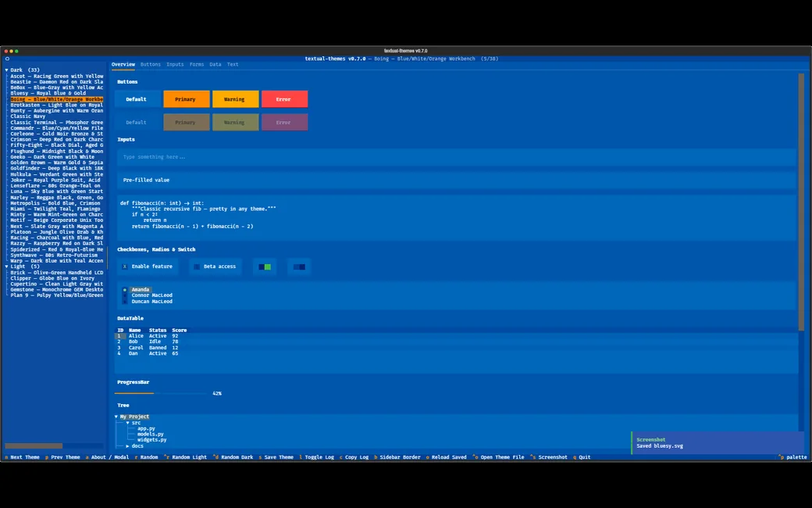
Task: Select widgets.py in the tree
Action: point(151,440)
